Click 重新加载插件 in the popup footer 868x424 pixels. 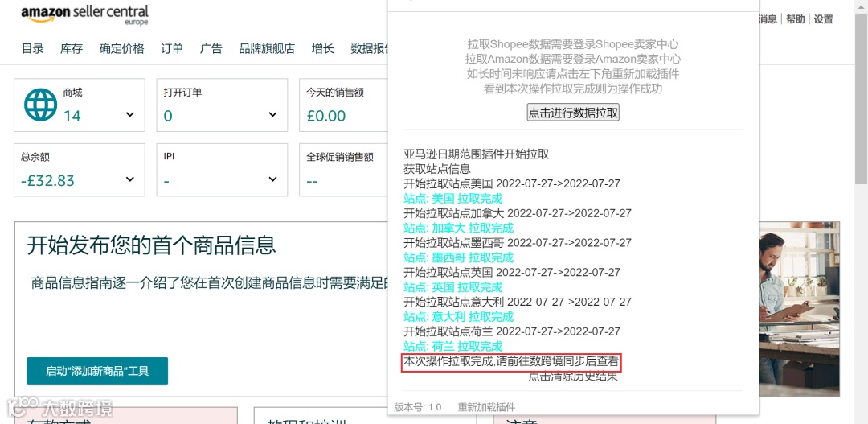[486, 407]
